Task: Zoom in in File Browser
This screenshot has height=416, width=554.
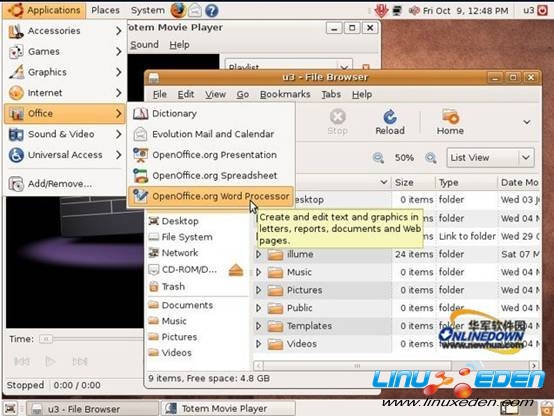Action: (x=431, y=158)
